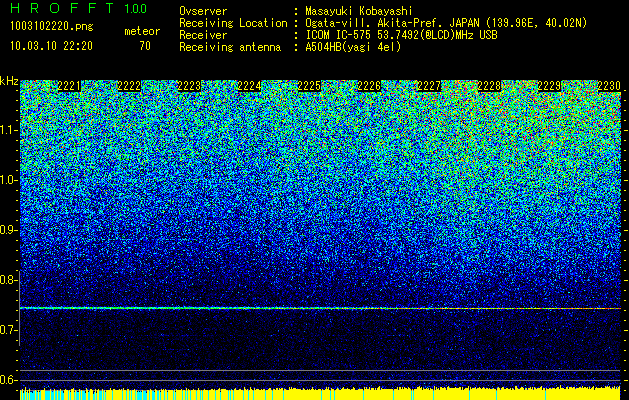629x400 pixels.
Task: Click the time marker 2230
Action: tap(609, 86)
